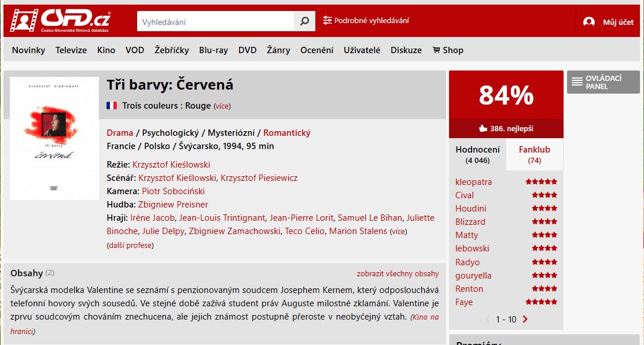
Task: Submit search with the magnifier icon
Action: [304, 21]
